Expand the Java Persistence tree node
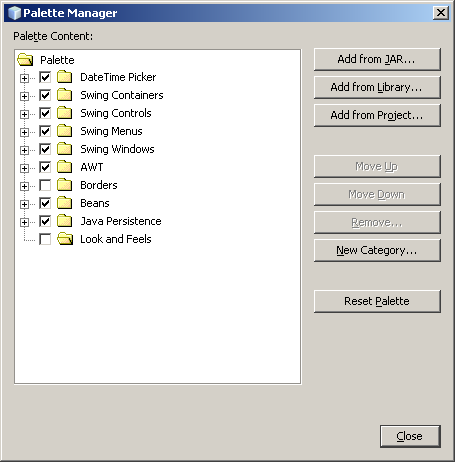Screen dimensions: 455x462 point(24,222)
